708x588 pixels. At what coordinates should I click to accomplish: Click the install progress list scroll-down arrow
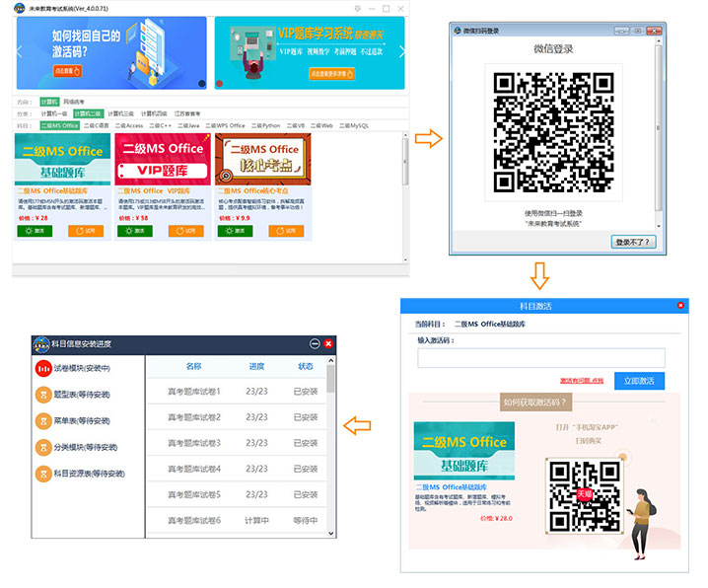coord(331,534)
